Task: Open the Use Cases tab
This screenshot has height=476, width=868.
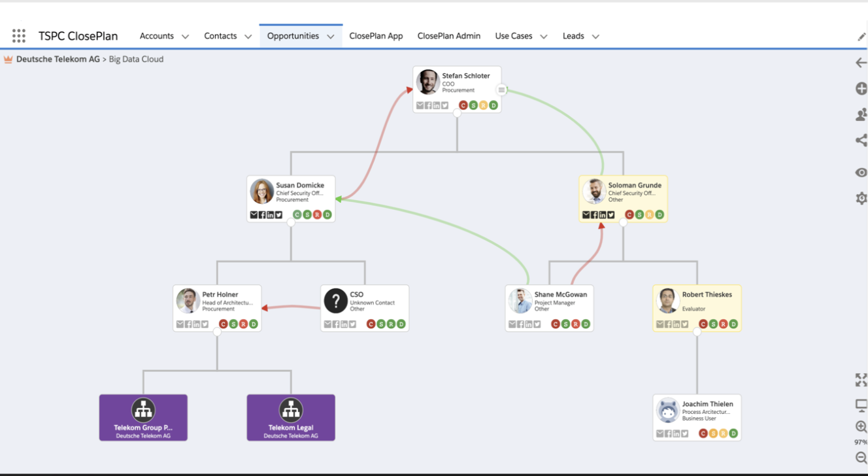Action: pos(514,36)
